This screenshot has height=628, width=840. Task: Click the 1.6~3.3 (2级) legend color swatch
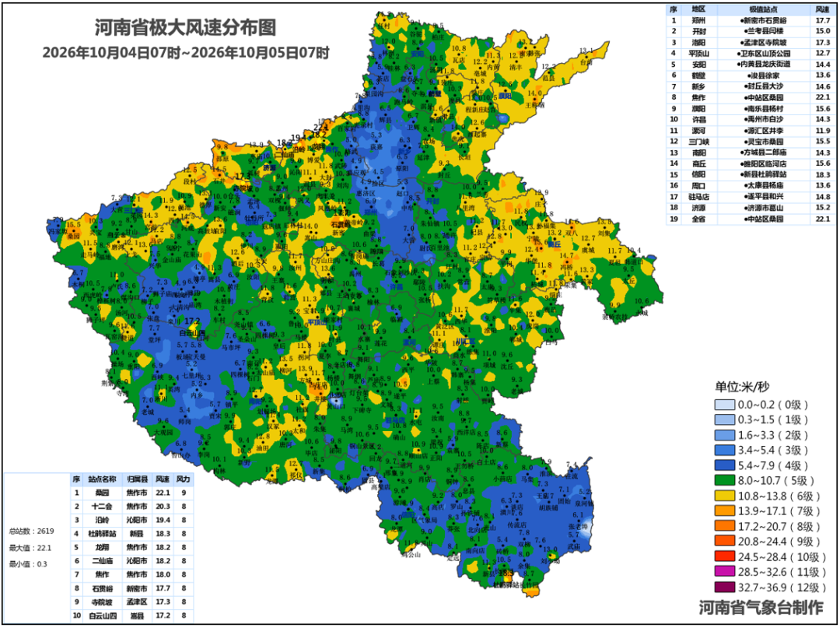click(x=724, y=435)
